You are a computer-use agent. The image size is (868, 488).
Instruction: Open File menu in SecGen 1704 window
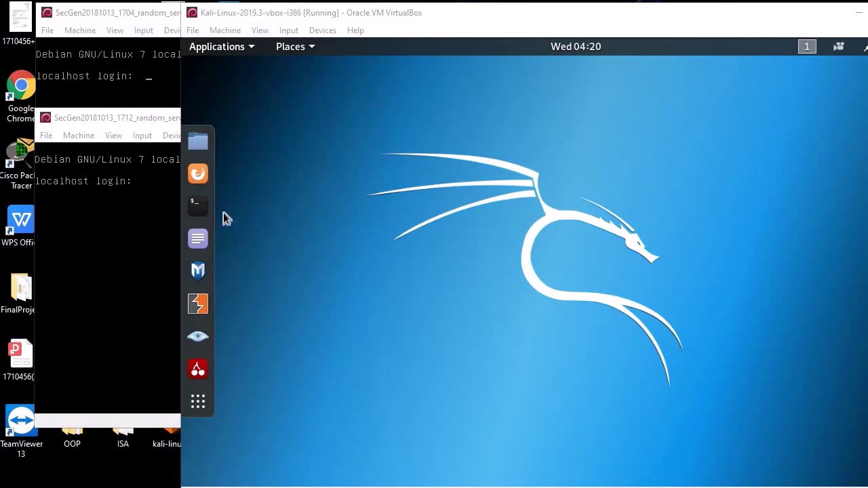coord(47,30)
